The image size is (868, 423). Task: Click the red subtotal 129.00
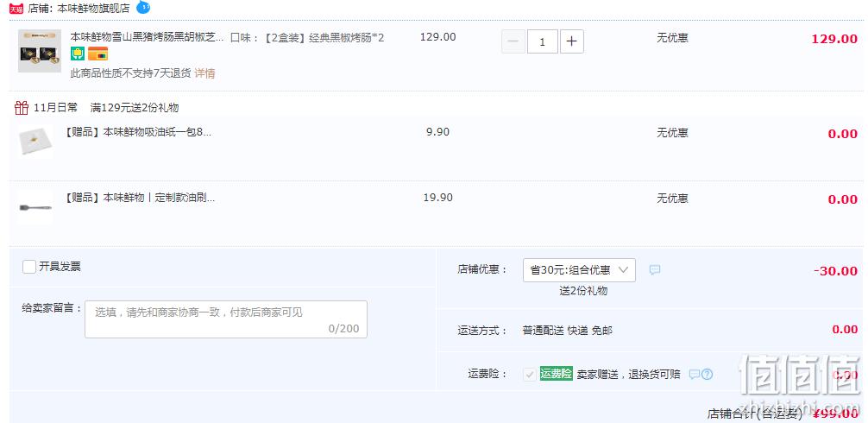[834, 40]
